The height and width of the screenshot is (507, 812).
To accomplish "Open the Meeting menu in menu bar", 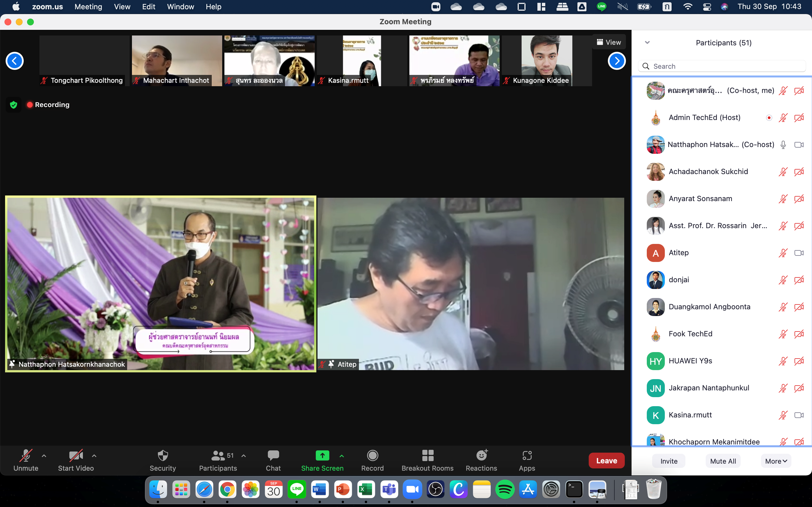I will pyautogui.click(x=88, y=7).
